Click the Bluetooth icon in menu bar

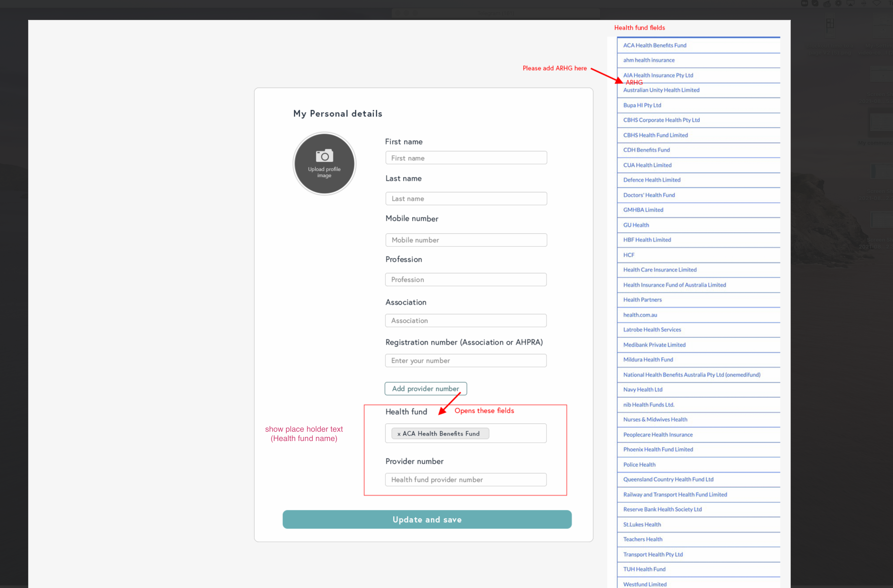[x=864, y=3]
